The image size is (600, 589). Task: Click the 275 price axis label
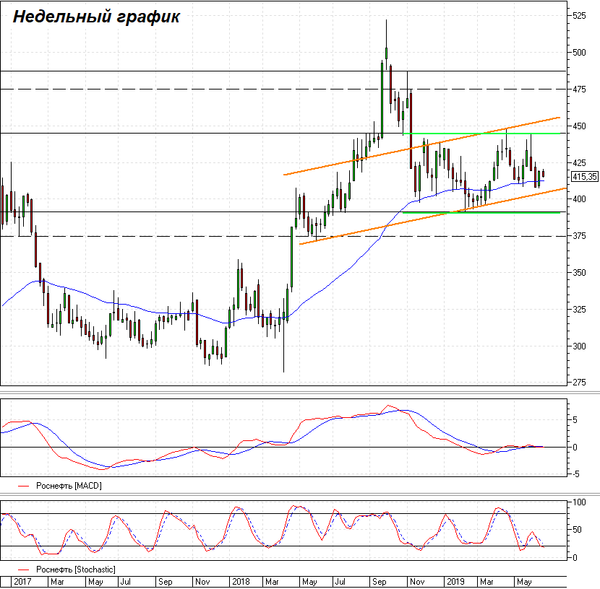coord(579,382)
